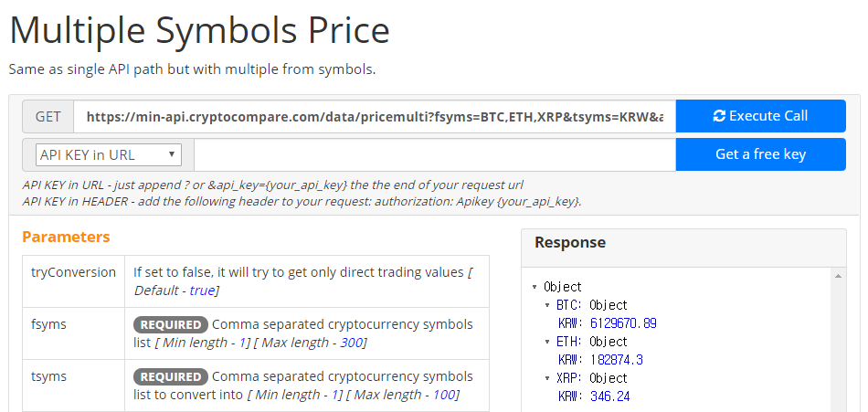Click the fsyms parameter name
This screenshot has height=412, width=868.
[48, 324]
